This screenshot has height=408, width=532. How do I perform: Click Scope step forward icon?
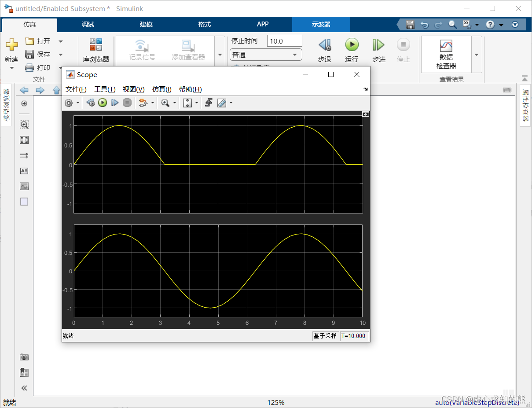pyautogui.click(x=115, y=103)
